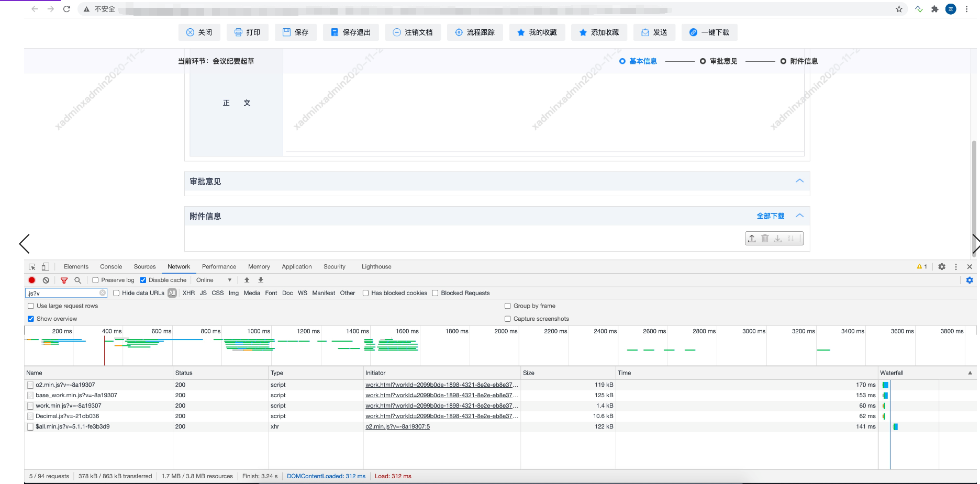The width and height of the screenshot is (980, 484).
Task: Click the attachment upload icon
Action: tap(752, 239)
